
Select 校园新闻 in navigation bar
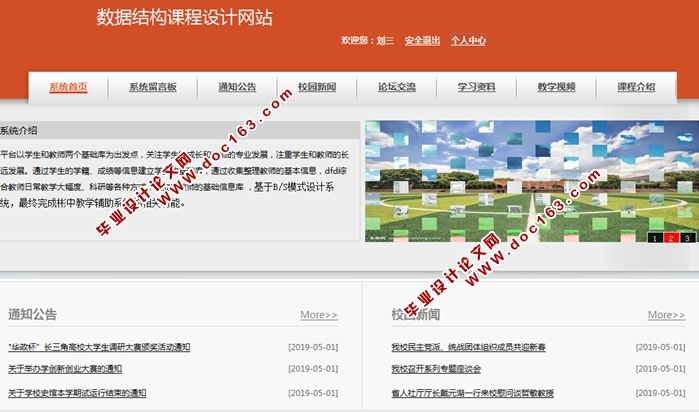click(316, 87)
